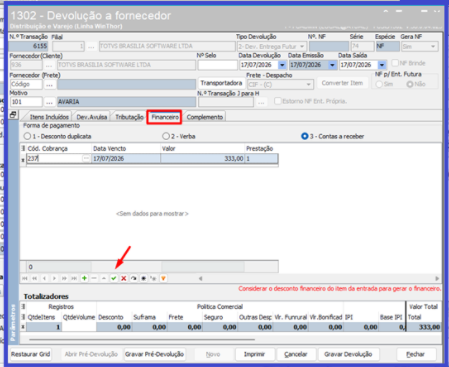Image resolution: width=449 pixels, height=367 pixels.
Task: Click Transportadora button
Action: [x=221, y=83]
